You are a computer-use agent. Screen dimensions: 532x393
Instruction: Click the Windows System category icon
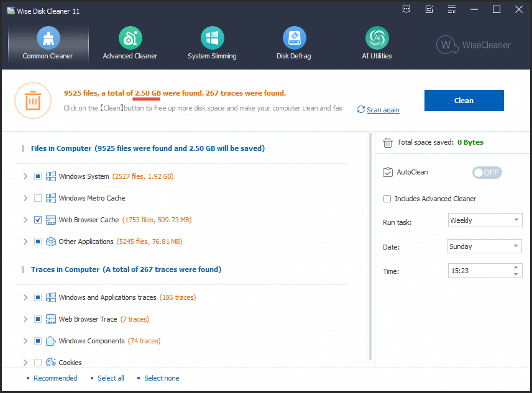click(x=51, y=176)
